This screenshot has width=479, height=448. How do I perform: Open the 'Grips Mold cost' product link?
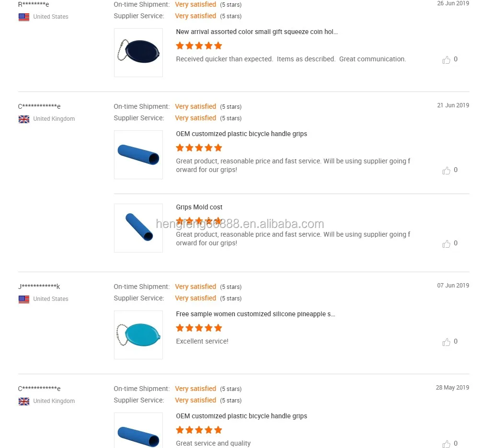click(x=199, y=207)
